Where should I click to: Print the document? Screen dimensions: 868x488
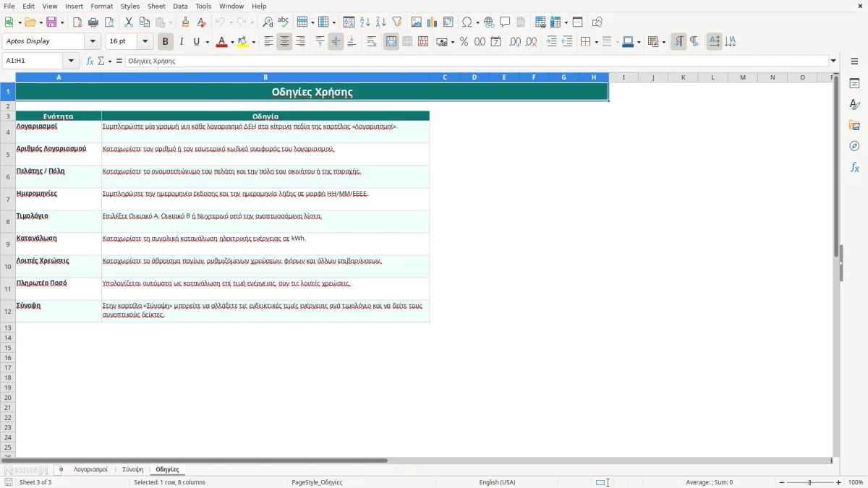pos(93,22)
